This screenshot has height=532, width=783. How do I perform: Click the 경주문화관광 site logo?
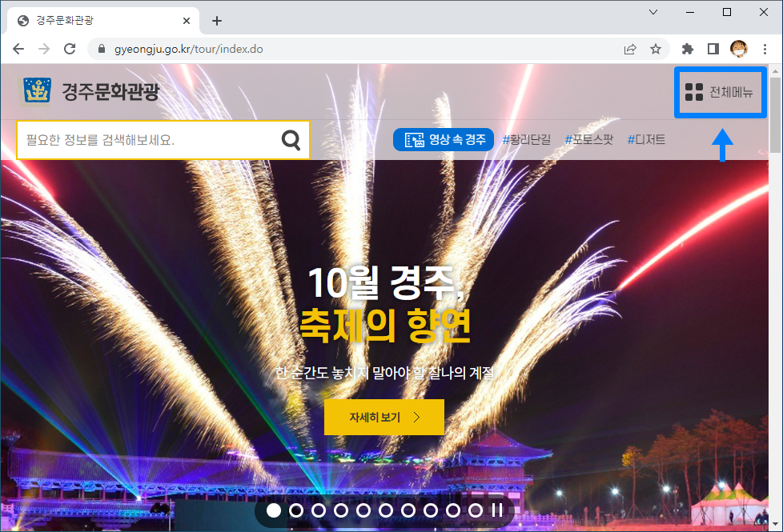[89, 91]
